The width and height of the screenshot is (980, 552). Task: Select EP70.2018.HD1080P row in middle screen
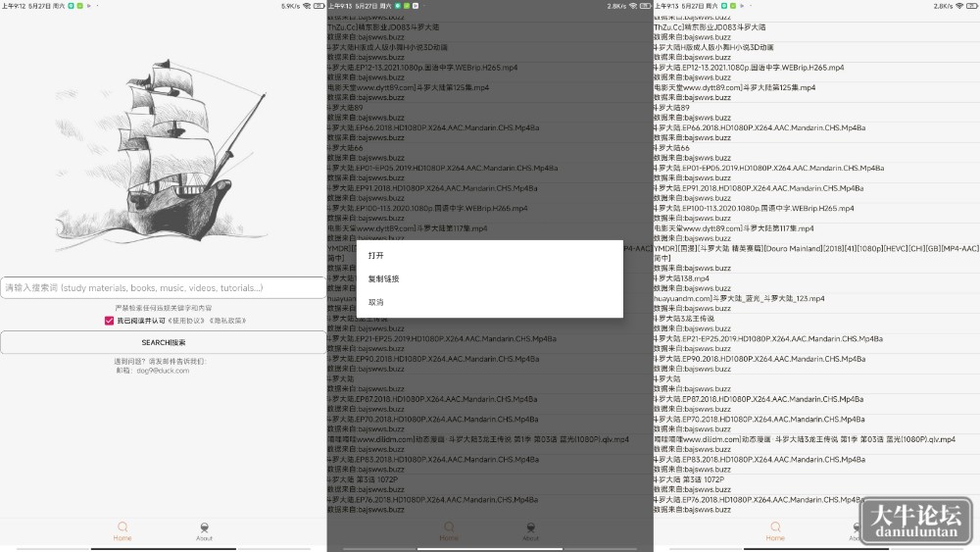point(490,424)
